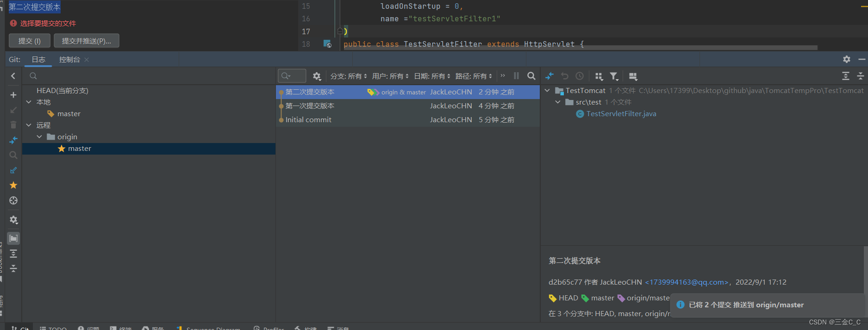This screenshot has width=868, height=330.
Task: Show more log toolbar actions chevron
Action: coord(503,75)
